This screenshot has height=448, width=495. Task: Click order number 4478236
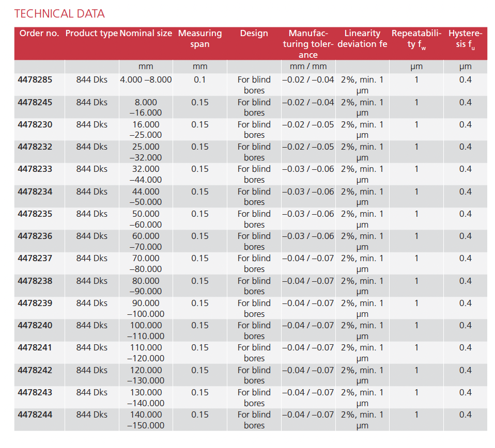(x=35, y=236)
